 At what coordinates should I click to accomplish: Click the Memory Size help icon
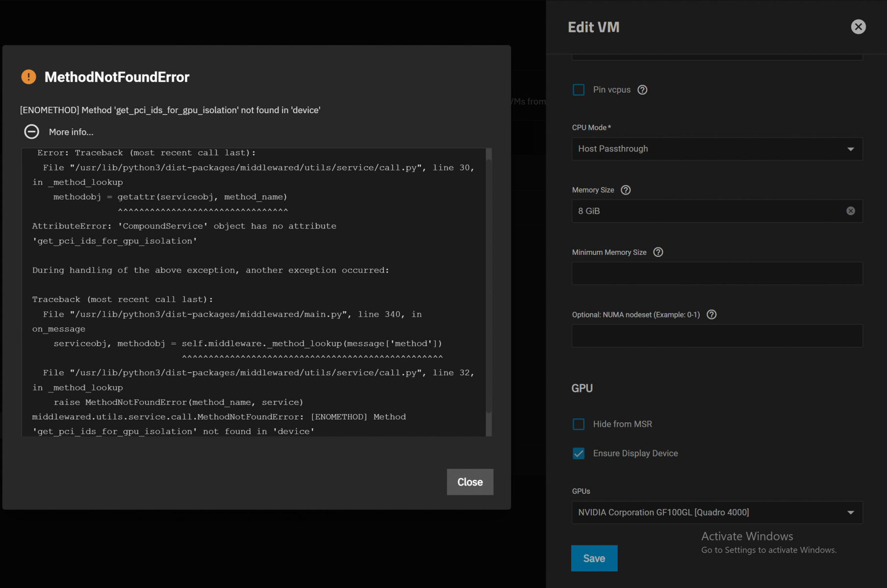626,190
